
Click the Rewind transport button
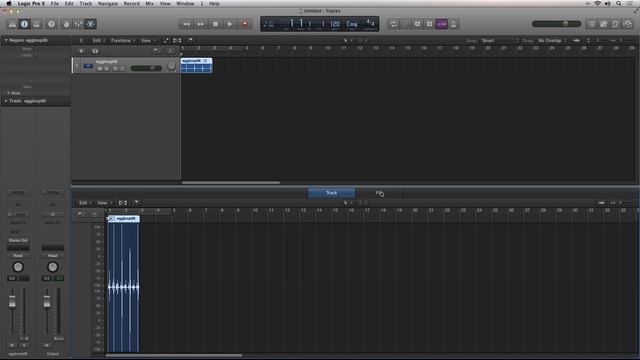[186, 24]
